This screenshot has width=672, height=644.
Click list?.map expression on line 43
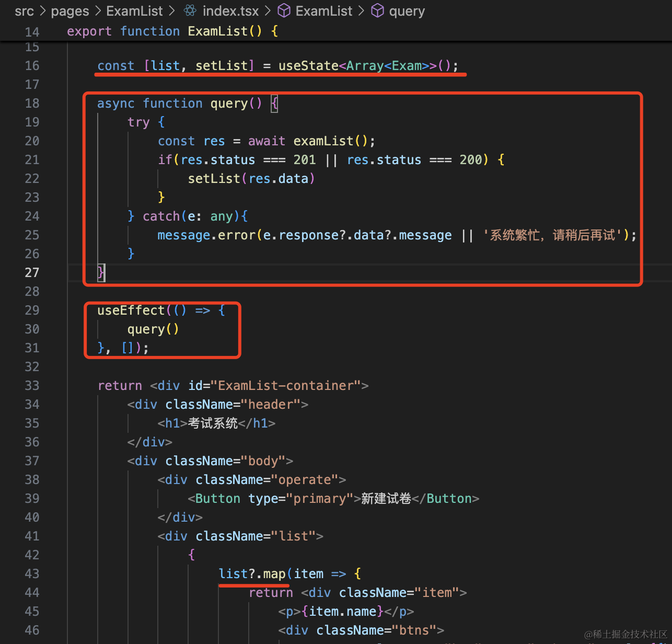tap(252, 574)
